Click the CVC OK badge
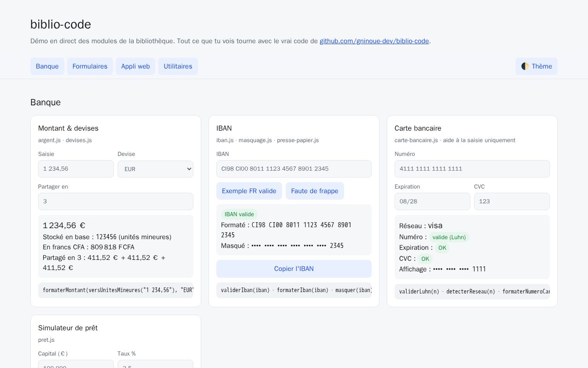The image size is (588, 368). 425,259
